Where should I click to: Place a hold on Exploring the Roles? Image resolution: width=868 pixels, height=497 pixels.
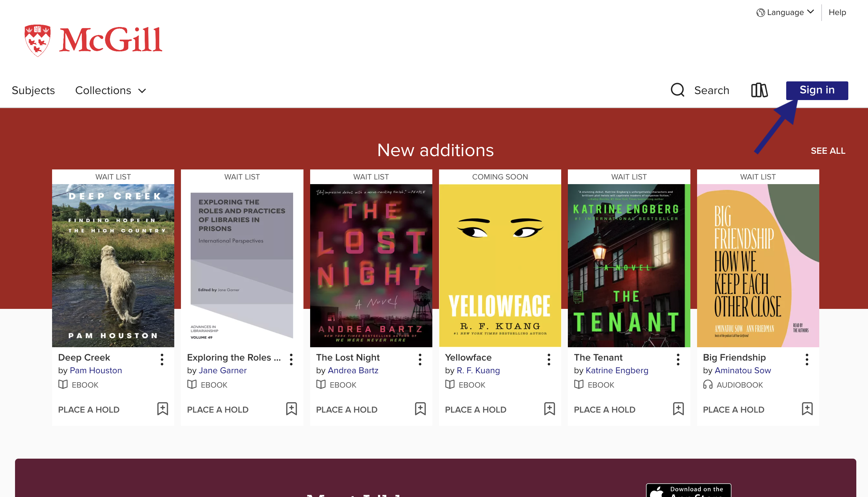pyautogui.click(x=218, y=410)
